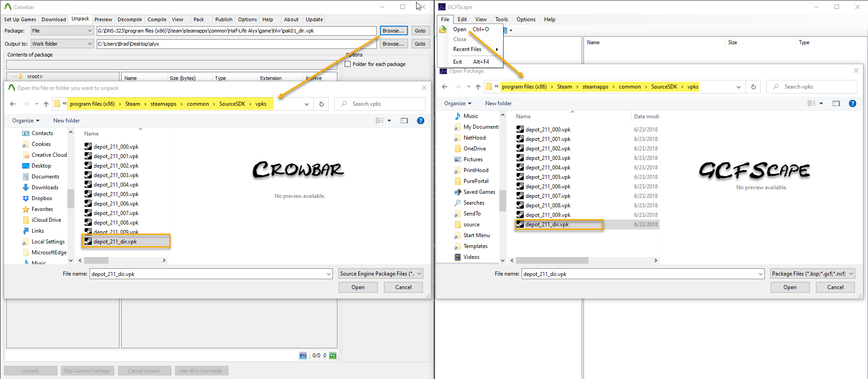Expand address path dropdown in Open Package dialog
The image size is (868, 379).
(739, 87)
